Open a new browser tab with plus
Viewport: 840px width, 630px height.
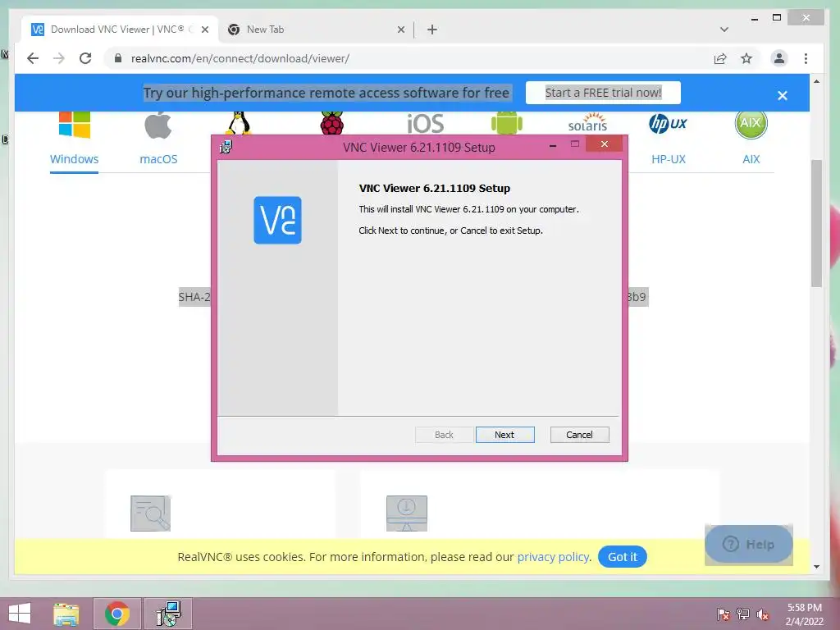click(432, 30)
